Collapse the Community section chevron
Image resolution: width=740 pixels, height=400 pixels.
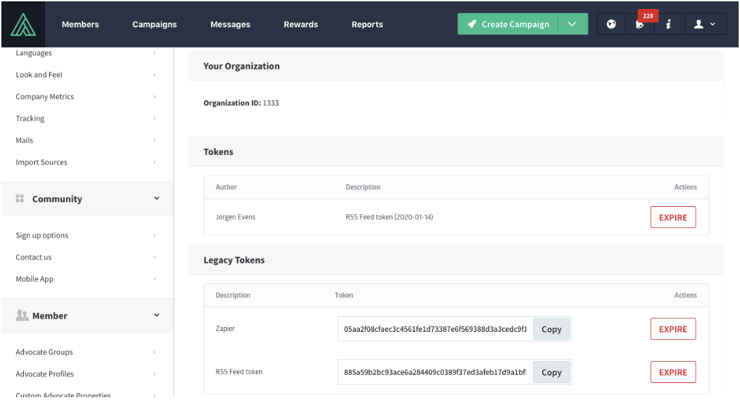click(157, 198)
